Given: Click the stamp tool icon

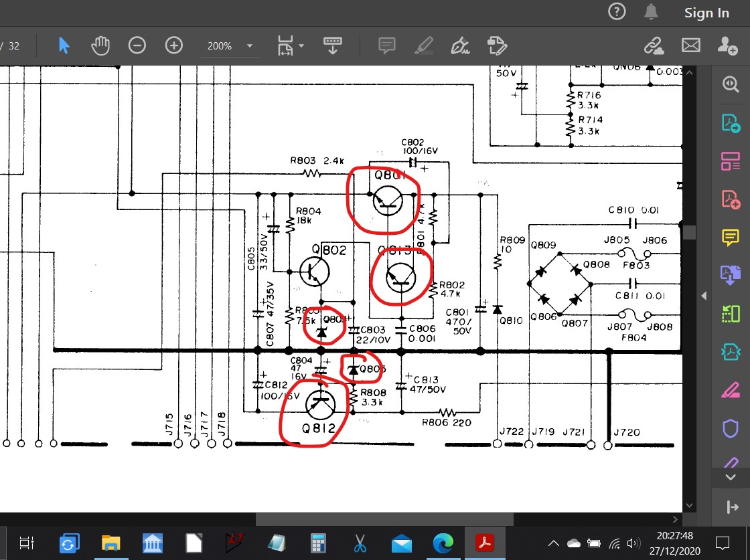Looking at the screenshot, I should (x=497, y=46).
